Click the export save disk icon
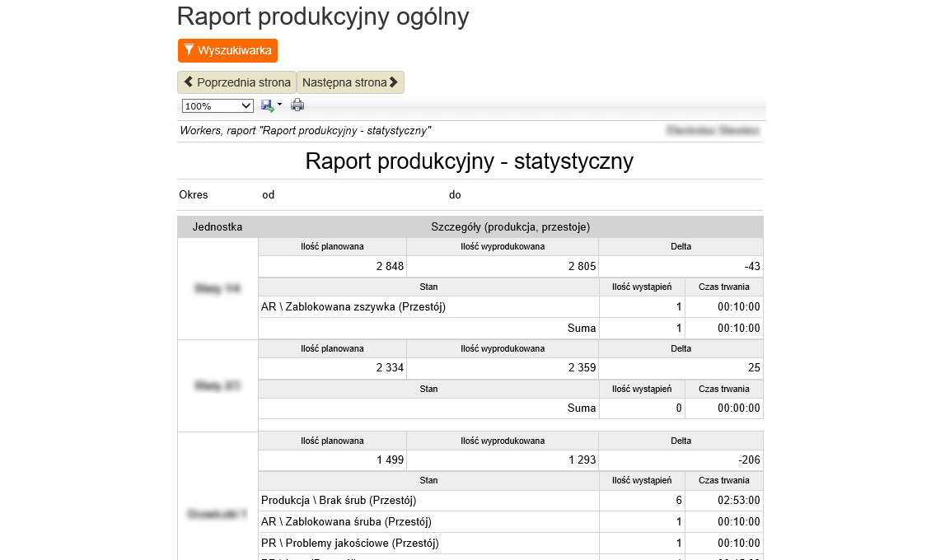This screenshot has width=945, height=560. (267, 105)
